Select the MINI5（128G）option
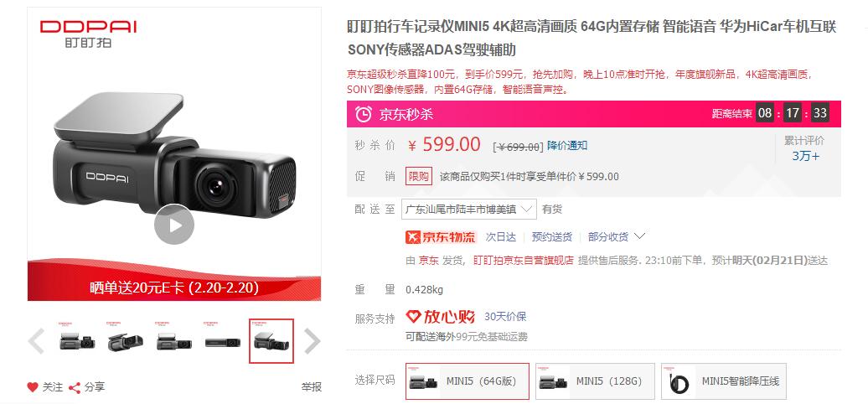This screenshot has width=868, height=404. click(595, 381)
